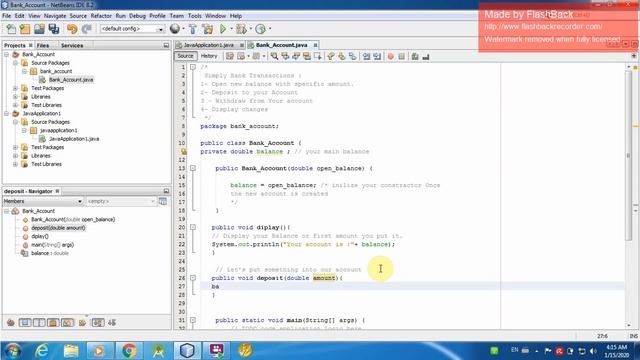640x360 pixels.
Task: Open the Navigate menu
Action: 55,16
